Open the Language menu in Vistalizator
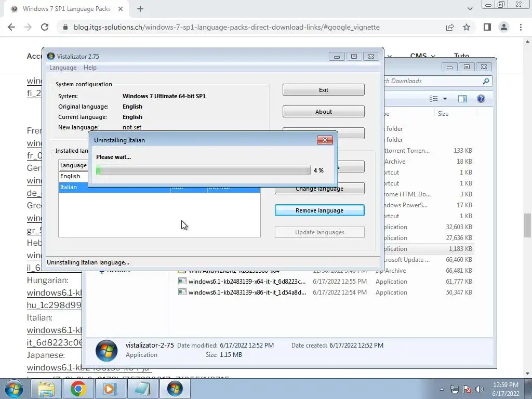This screenshot has height=399, width=532. pyautogui.click(x=63, y=68)
